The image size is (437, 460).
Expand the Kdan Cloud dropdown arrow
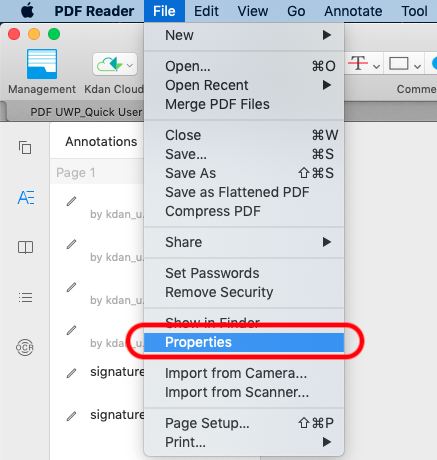click(x=130, y=65)
